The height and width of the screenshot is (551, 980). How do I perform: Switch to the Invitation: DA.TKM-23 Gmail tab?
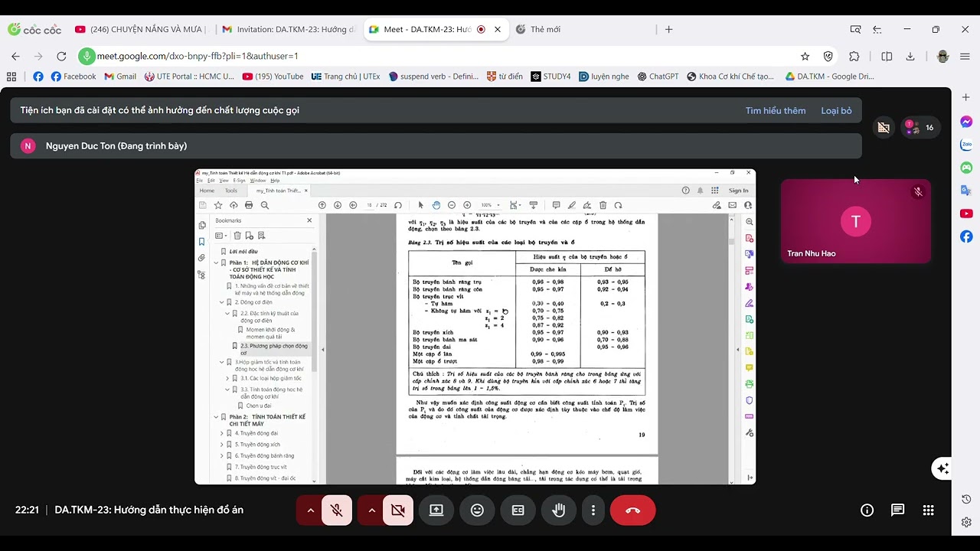point(289,29)
